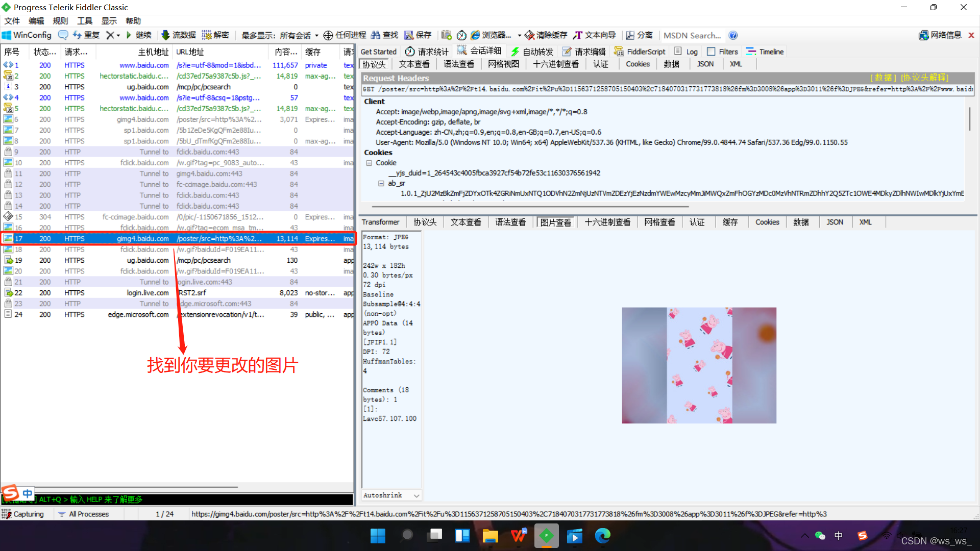Open the 文件 menu
The image size is (980, 551).
click(12, 21)
